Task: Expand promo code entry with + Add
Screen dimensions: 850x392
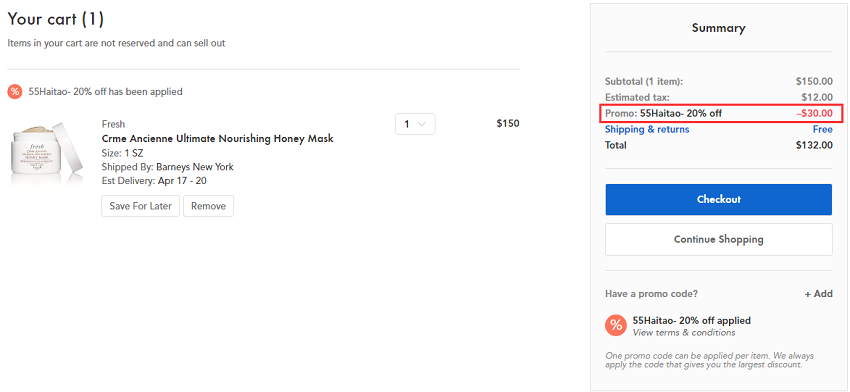Action: pyautogui.click(x=819, y=294)
